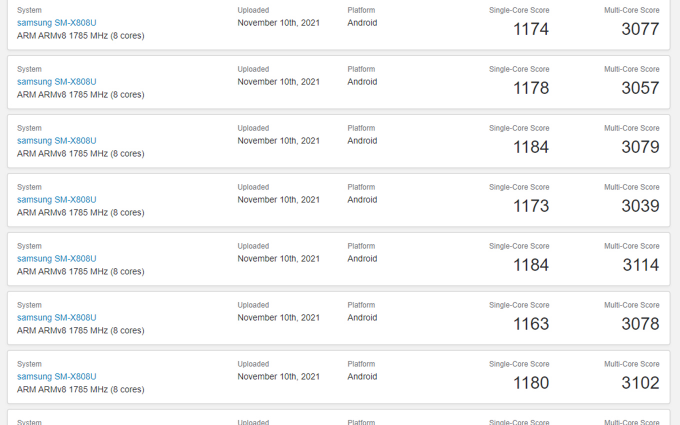The height and width of the screenshot is (425, 680).
Task: Open the samsung SM-X808U link scoring 3102
Action: (56, 377)
